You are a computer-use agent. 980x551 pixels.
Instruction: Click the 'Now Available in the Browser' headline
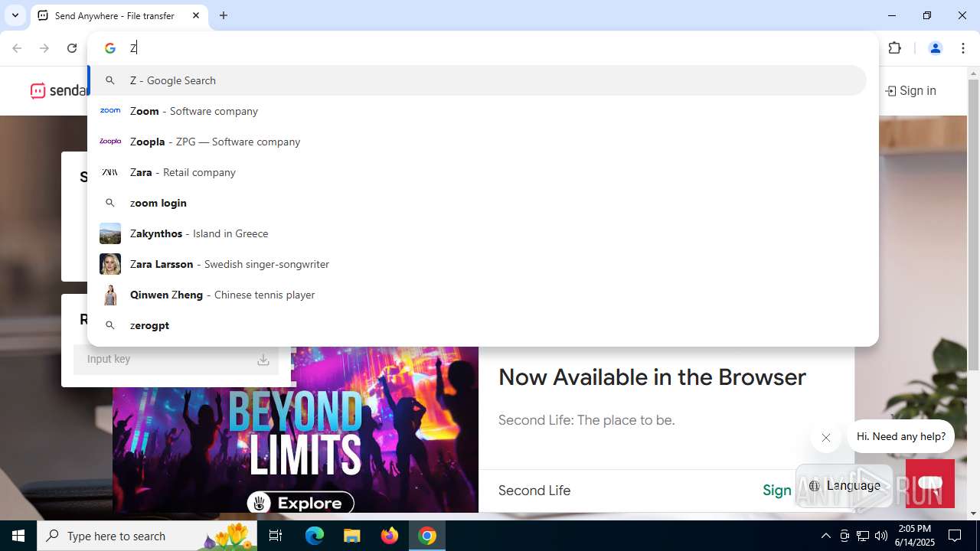click(652, 377)
